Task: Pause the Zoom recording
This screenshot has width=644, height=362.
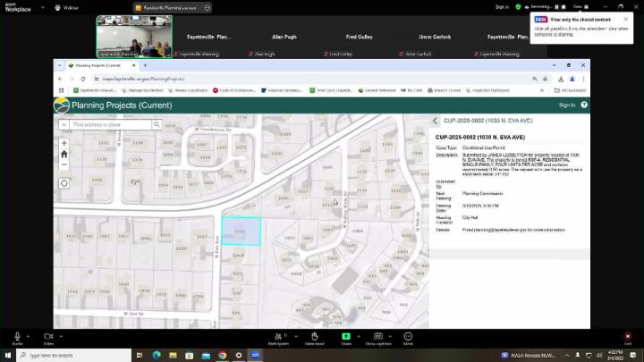Action: [x=557, y=7]
